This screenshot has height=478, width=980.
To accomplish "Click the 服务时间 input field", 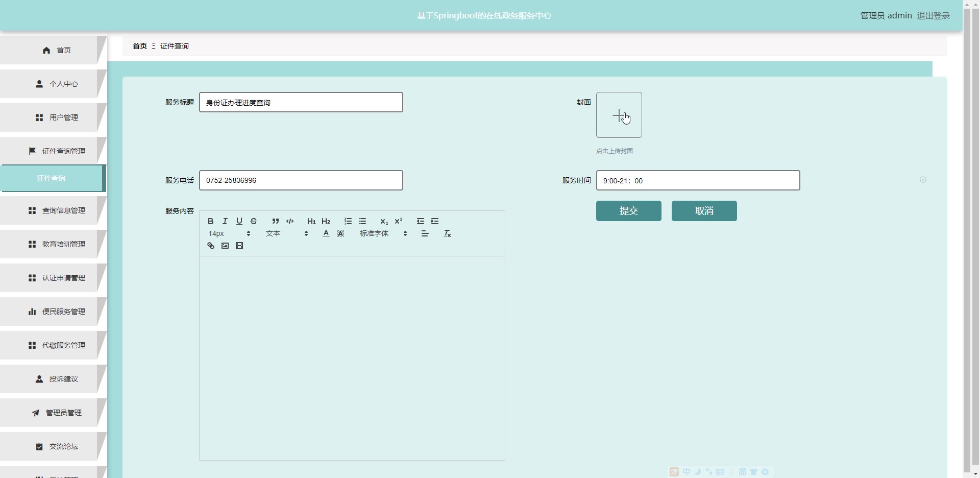I will [x=698, y=180].
